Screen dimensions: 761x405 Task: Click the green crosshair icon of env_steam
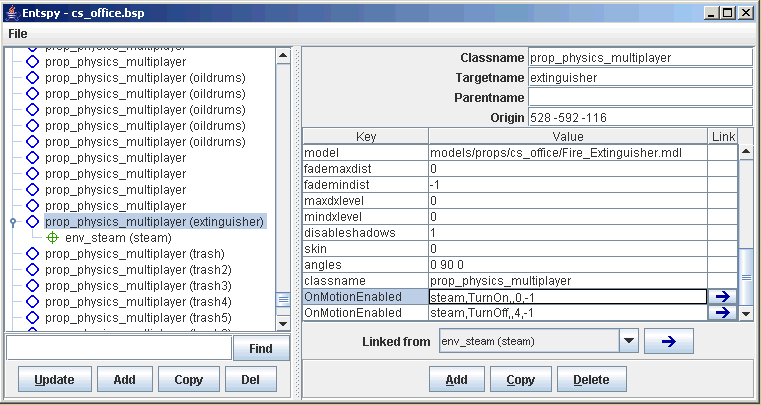pos(52,238)
